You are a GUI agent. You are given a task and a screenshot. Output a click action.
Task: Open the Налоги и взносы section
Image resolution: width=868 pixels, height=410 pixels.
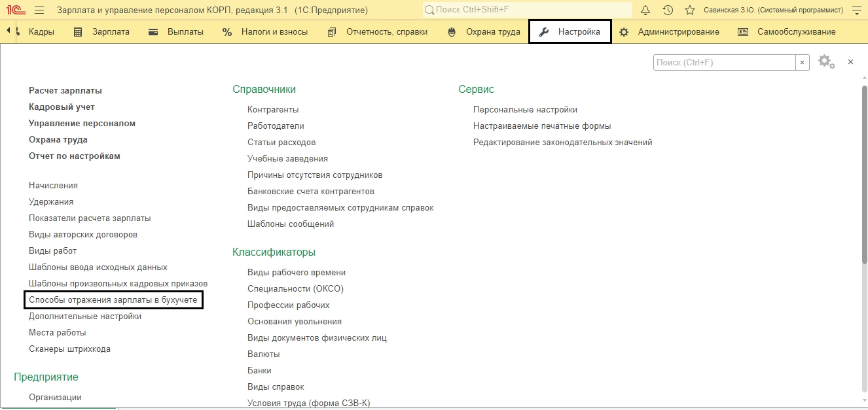274,32
